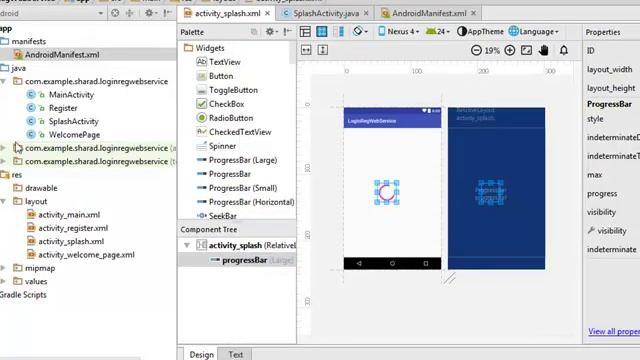Viewport: 640px width, 360px height.
Task: Open the warnings bell icon
Action: pyautogui.click(x=564, y=50)
